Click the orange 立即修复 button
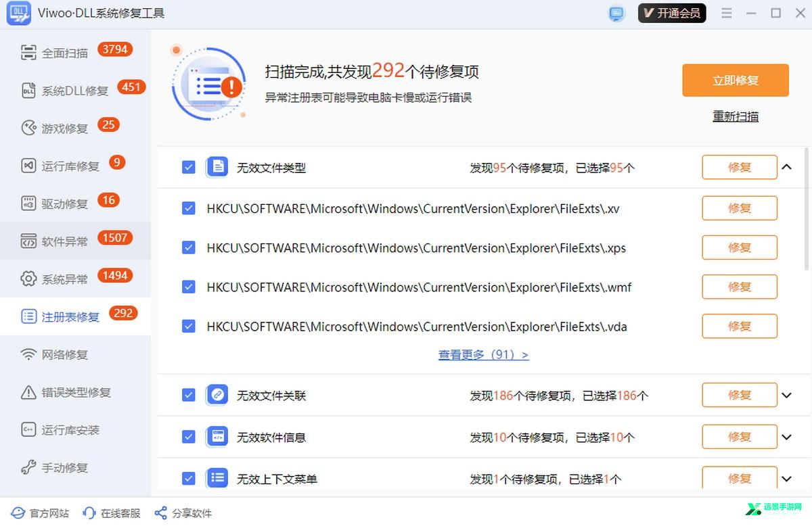812x526 pixels. click(736, 80)
